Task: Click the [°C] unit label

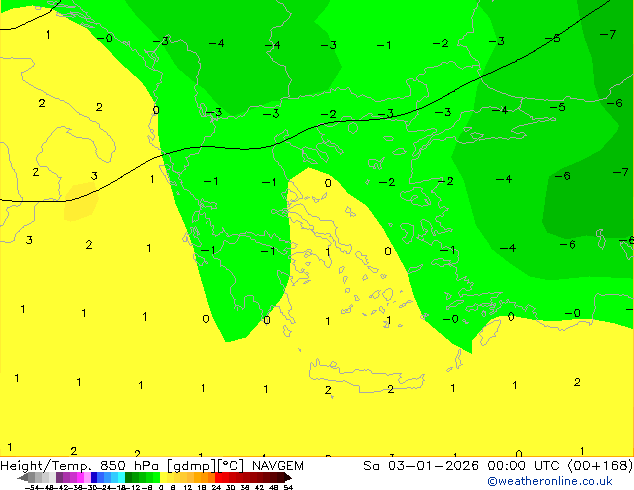Action: pyautogui.click(x=231, y=466)
